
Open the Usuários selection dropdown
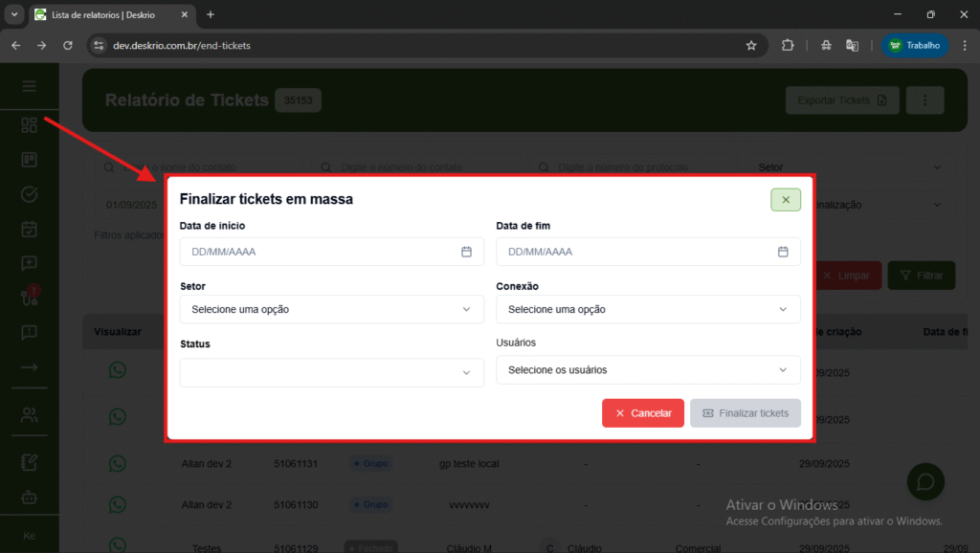(x=648, y=370)
